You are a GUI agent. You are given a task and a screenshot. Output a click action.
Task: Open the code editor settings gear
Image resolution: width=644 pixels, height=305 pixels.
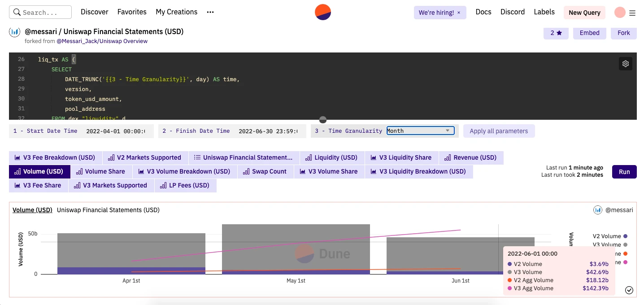pyautogui.click(x=626, y=64)
